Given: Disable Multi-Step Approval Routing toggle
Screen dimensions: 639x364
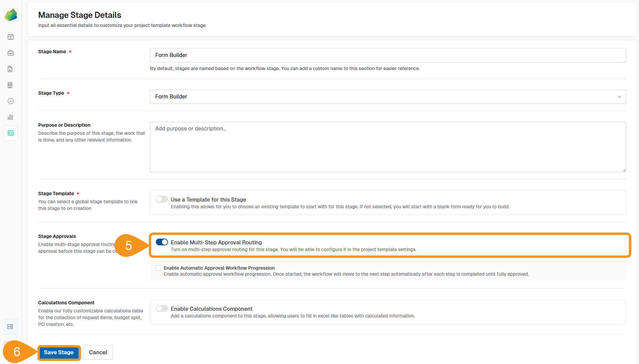Looking at the screenshot, I should coord(162,242).
